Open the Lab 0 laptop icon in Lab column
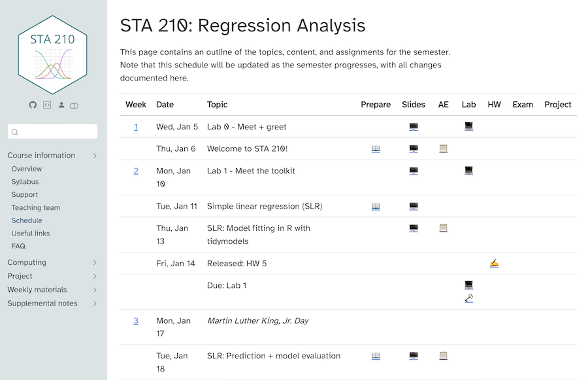Image resolution: width=588 pixels, height=380 pixels. [468, 127]
